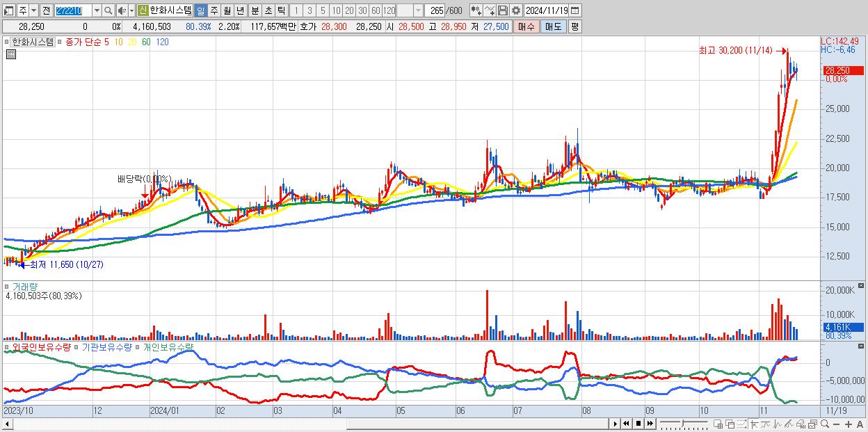The height and width of the screenshot is (432, 868).
Task: Select the 5 interval button
Action: (x=323, y=10)
